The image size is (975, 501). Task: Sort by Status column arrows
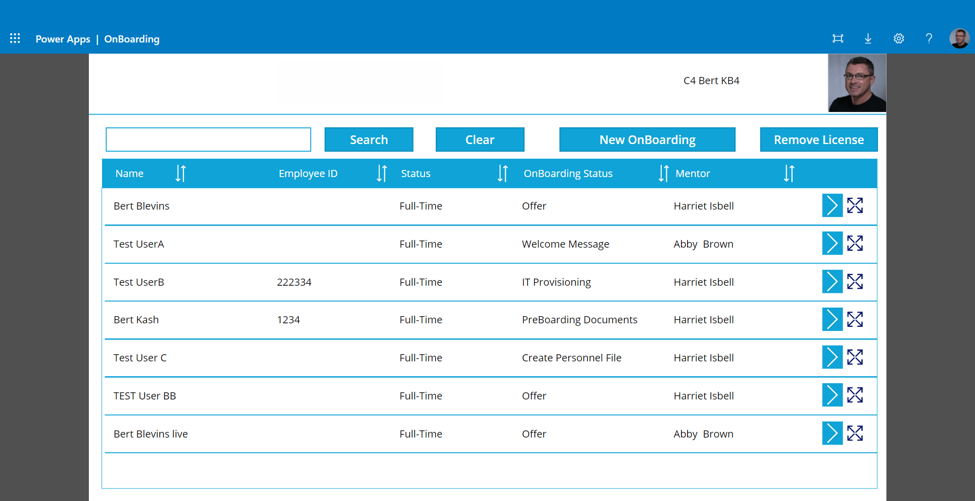pyautogui.click(x=502, y=174)
